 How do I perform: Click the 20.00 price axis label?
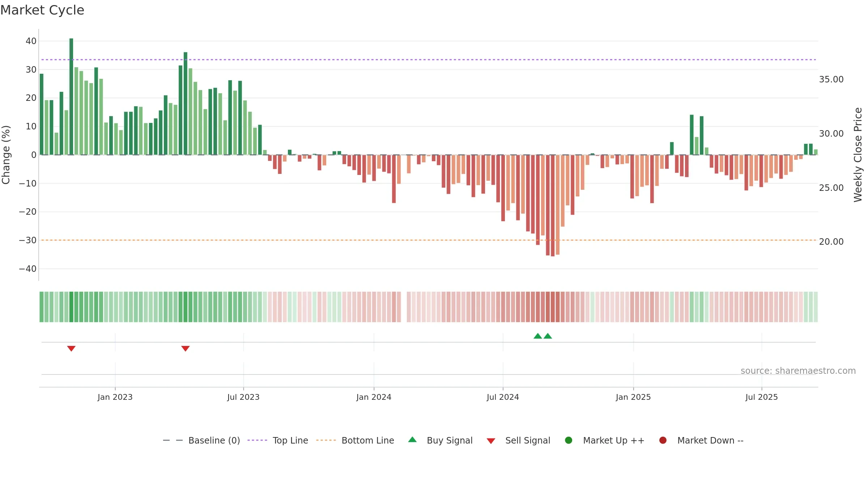point(831,242)
